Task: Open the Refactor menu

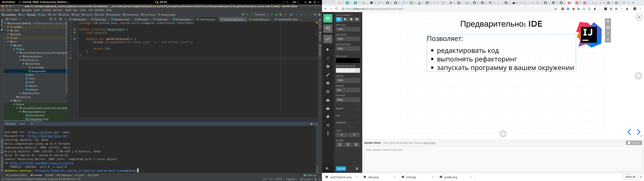Action: pos(58,10)
